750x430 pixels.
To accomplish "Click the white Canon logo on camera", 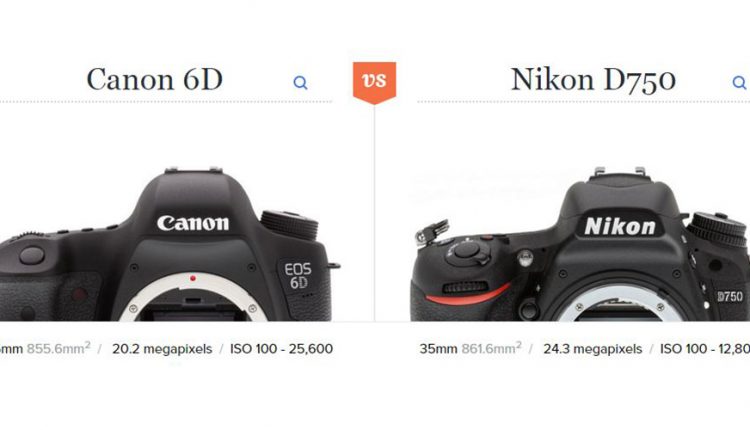I will pos(193,223).
